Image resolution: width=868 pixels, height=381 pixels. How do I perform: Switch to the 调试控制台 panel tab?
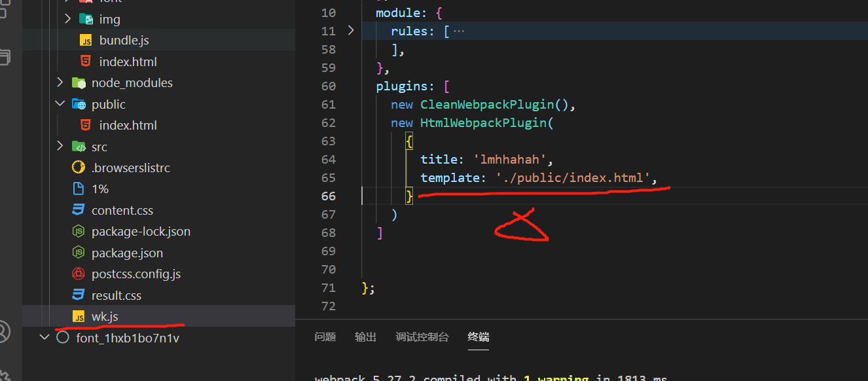click(422, 336)
